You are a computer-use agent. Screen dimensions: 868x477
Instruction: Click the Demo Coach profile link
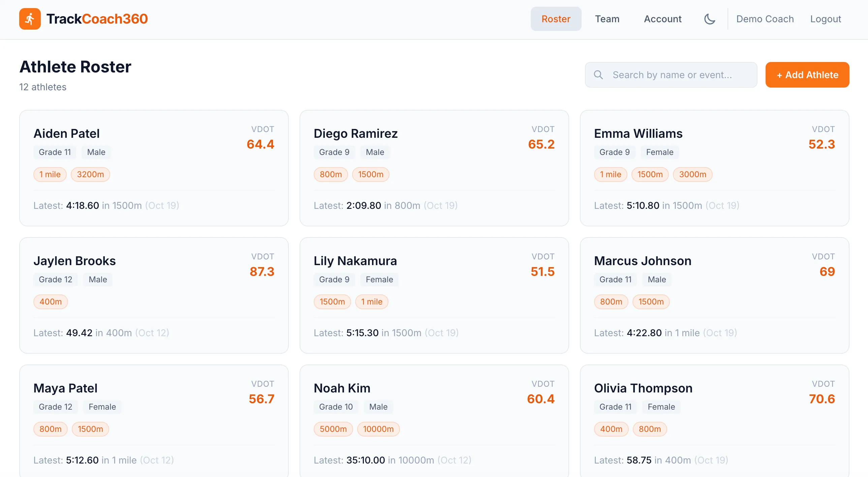click(765, 19)
